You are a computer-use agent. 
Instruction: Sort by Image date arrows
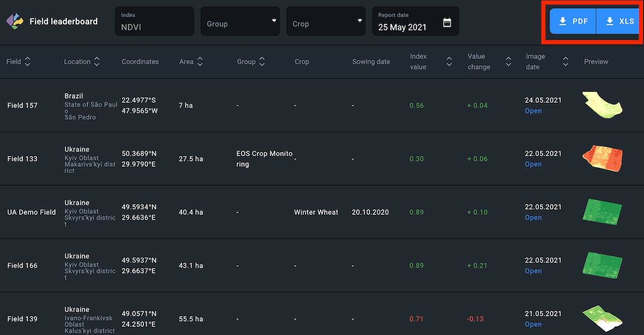coord(565,62)
